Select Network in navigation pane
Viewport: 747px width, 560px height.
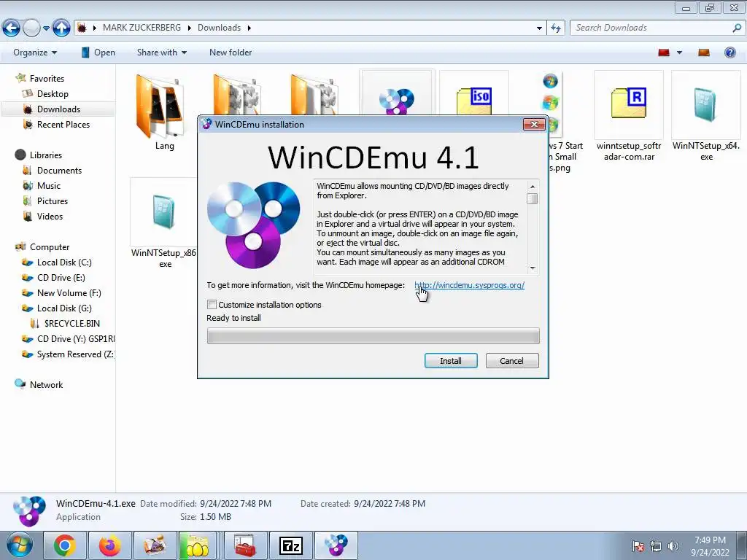46,385
